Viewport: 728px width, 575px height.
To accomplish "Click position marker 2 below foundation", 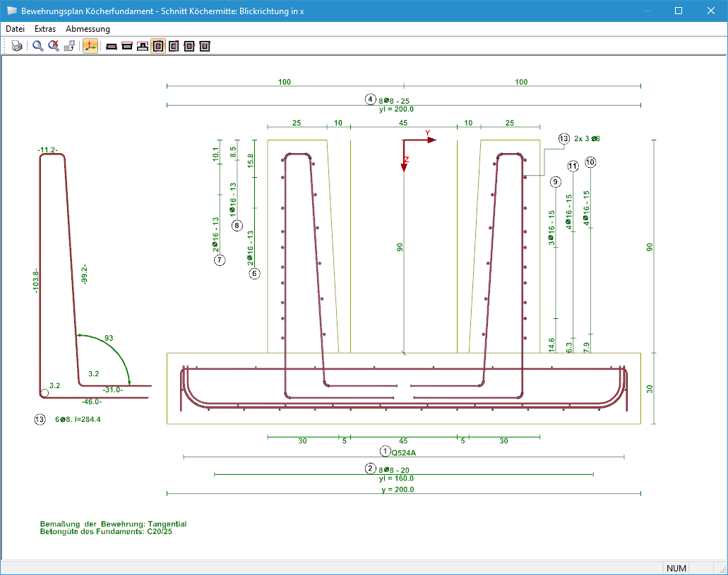I will [370, 468].
